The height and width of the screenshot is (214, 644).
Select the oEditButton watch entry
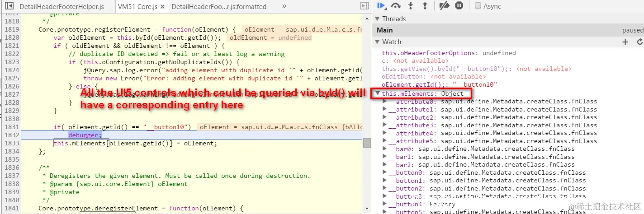(433, 77)
